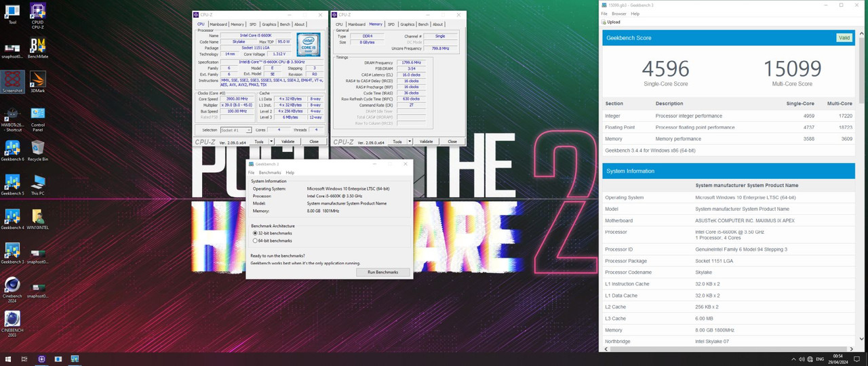Image resolution: width=868 pixels, height=366 pixels.
Task: Click Validate in right CPU-Z window
Action: coord(426,142)
